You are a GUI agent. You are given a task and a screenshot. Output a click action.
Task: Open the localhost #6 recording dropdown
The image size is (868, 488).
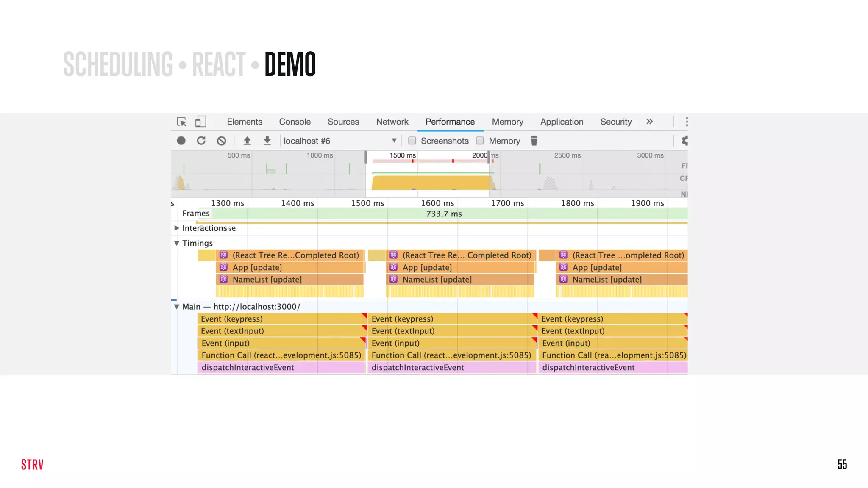pos(340,141)
